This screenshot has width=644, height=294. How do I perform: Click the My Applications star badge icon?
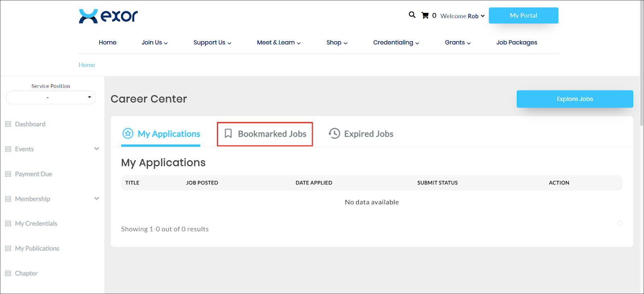(128, 133)
